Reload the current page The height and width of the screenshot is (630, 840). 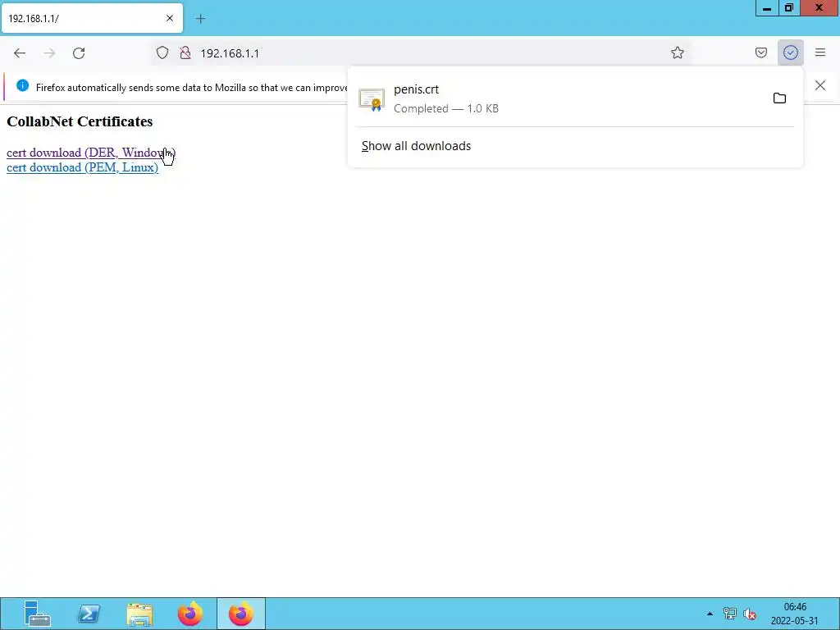pos(79,53)
